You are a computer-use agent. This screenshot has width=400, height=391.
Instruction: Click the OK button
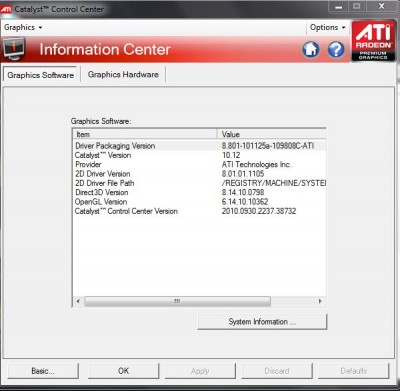(x=123, y=371)
